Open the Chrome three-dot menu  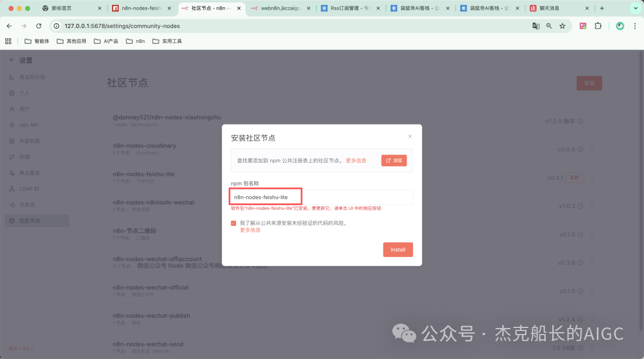[634, 26]
